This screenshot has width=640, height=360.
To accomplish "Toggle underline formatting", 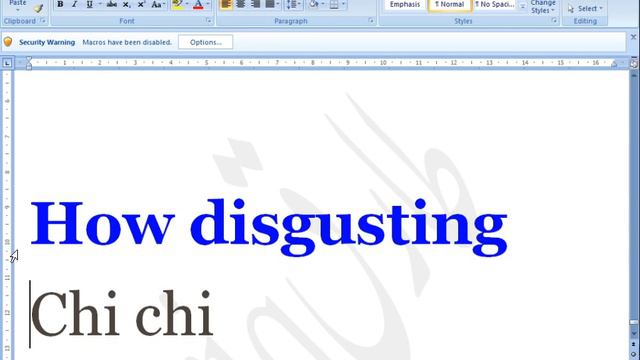I will [89, 4].
